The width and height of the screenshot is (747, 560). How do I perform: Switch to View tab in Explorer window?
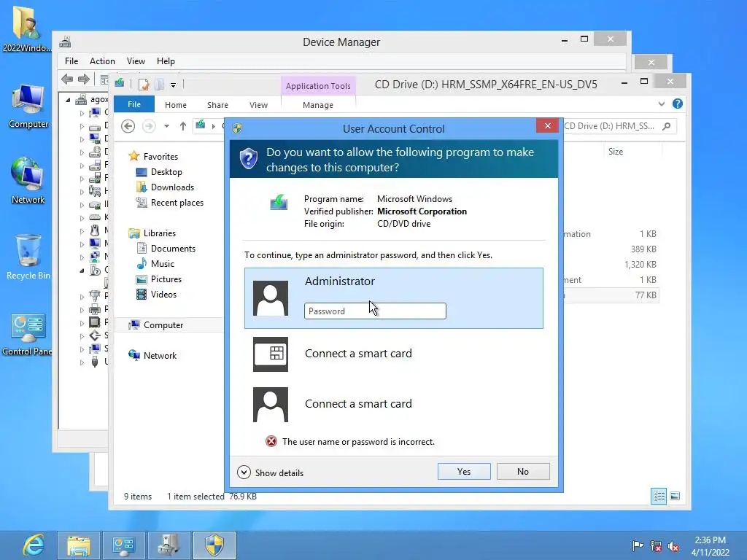pos(258,105)
